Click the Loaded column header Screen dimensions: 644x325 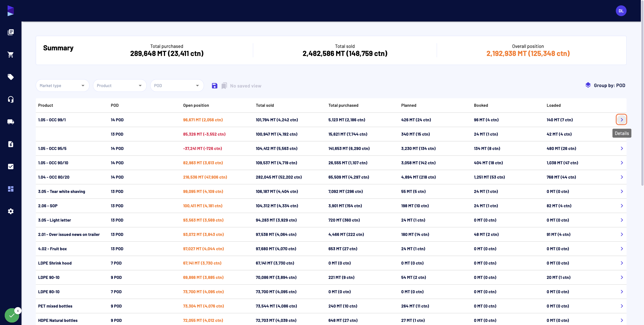[x=553, y=105]
